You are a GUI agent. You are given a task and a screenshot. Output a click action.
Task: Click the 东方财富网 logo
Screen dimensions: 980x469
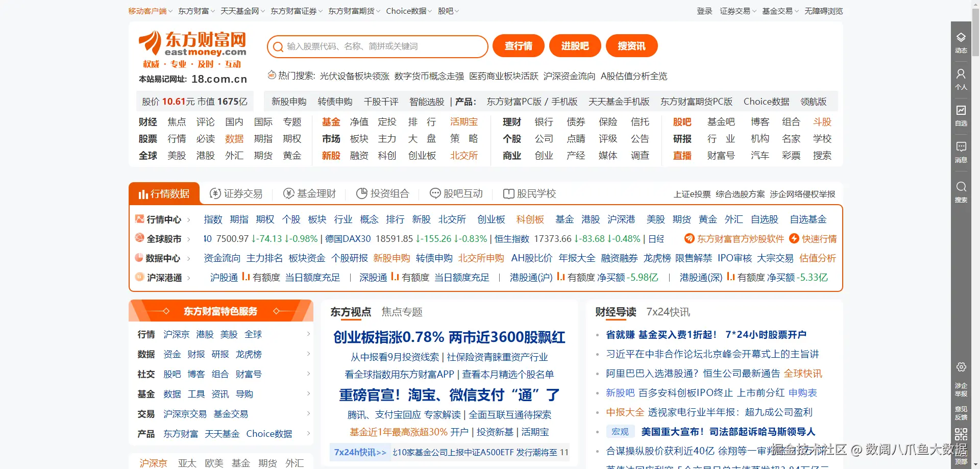(192, 49)
